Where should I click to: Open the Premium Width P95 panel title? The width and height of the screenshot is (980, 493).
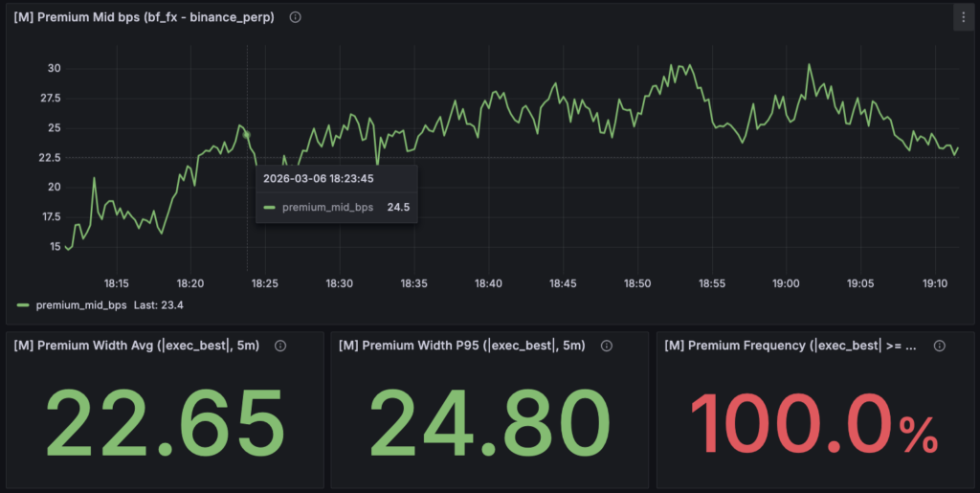(461, 346)
